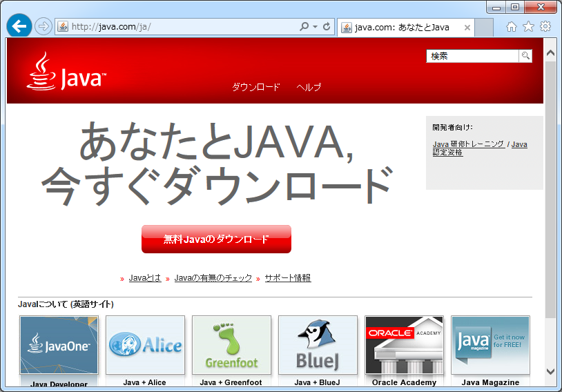Restore down the browser window

coord(514,7)
